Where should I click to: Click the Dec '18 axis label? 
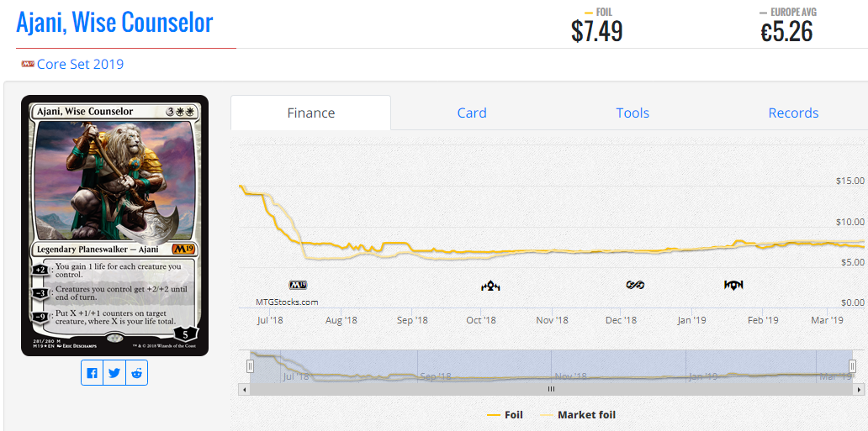(x=621, y=320)
